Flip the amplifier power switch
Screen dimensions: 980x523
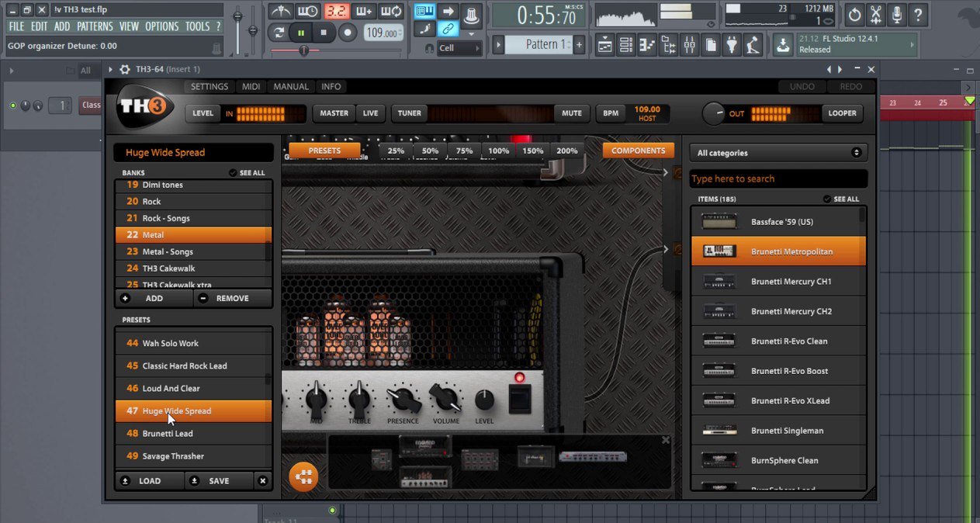coord(519,399)
